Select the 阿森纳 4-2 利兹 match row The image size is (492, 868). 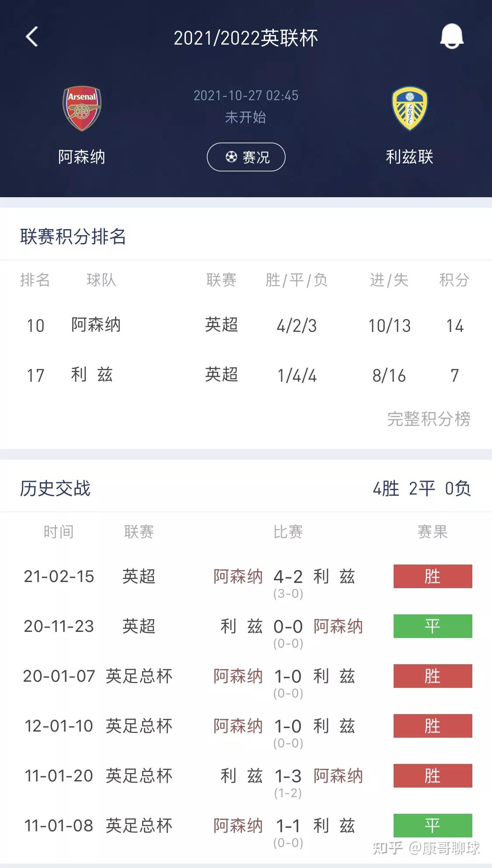284,576
